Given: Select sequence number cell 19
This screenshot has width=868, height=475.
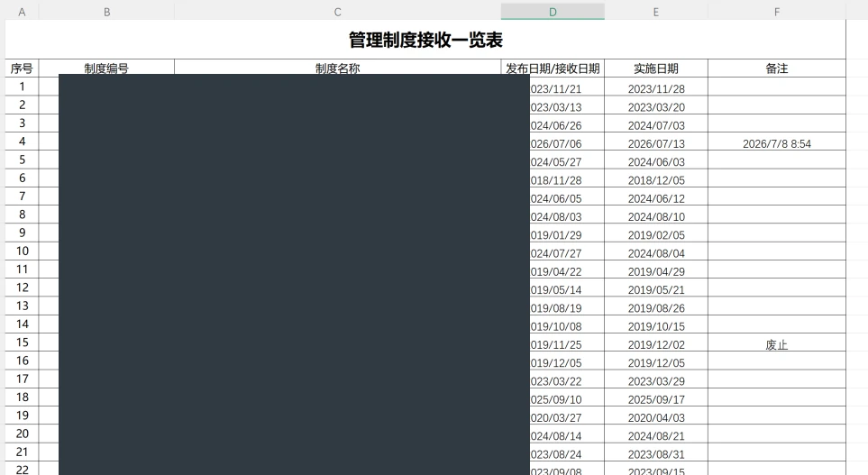Looking at the screenshot, I should click(22, 416).
